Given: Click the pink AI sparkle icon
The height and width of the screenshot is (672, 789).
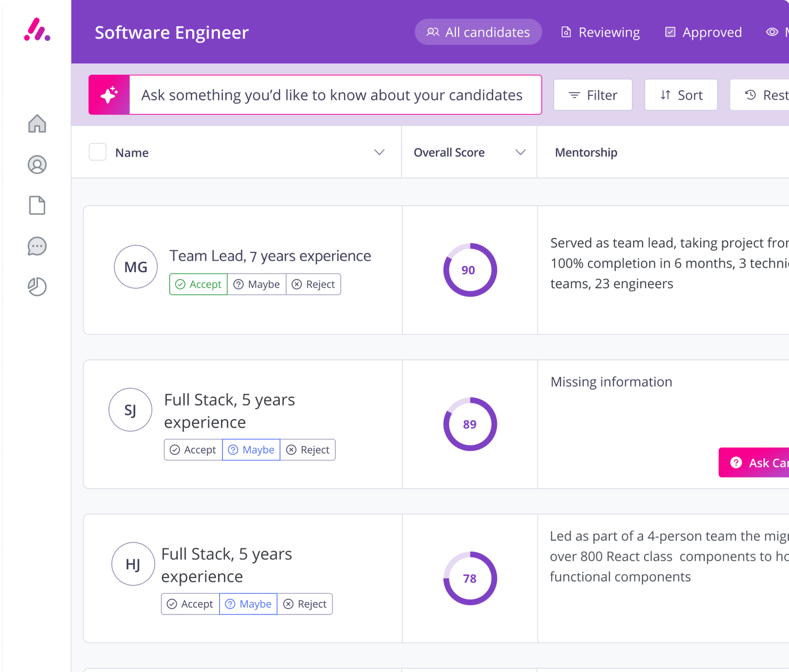Looking at the screenshot, I should point(109,95).
